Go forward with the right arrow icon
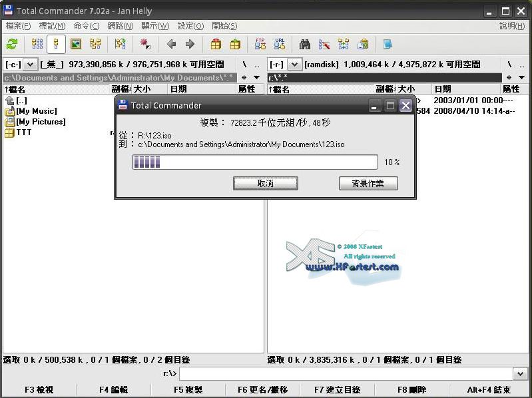 (190, 44)
